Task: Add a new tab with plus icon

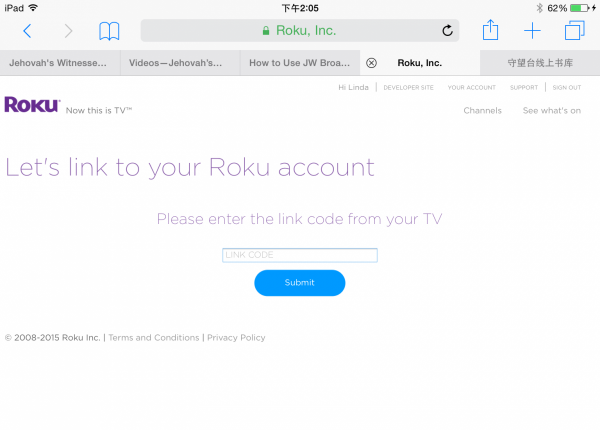Action: [533, 31]
